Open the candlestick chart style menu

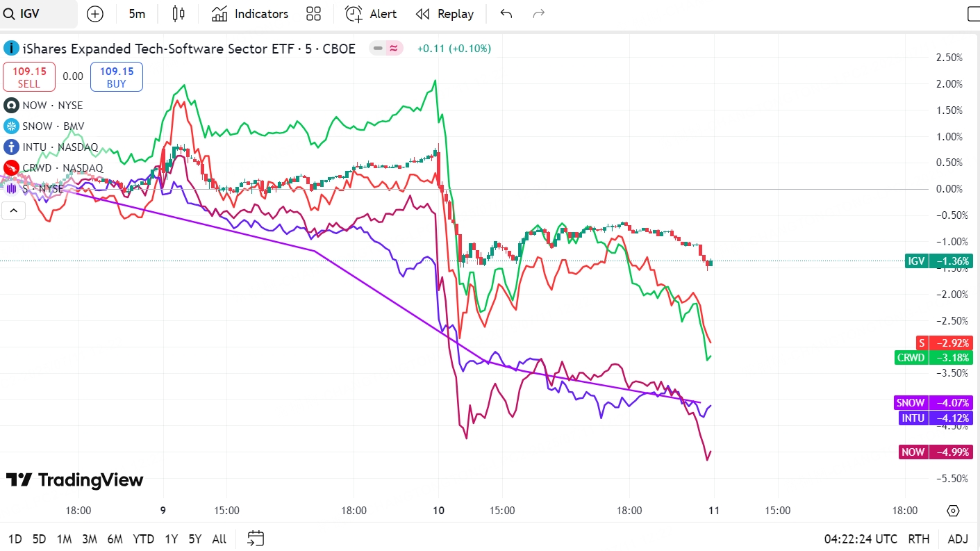[178, 14]
